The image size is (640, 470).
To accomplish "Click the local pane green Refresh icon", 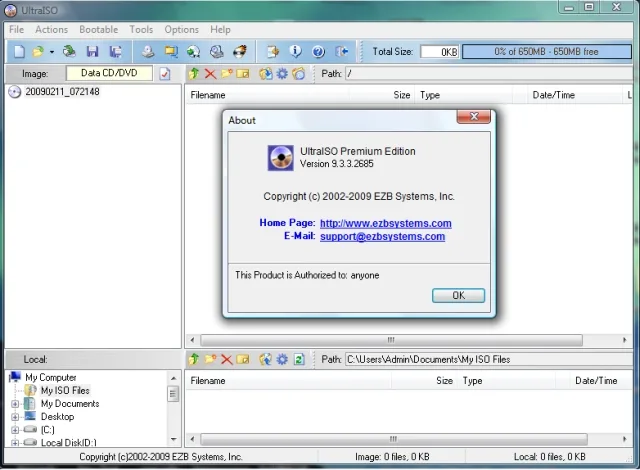I will tap(299, 359).
